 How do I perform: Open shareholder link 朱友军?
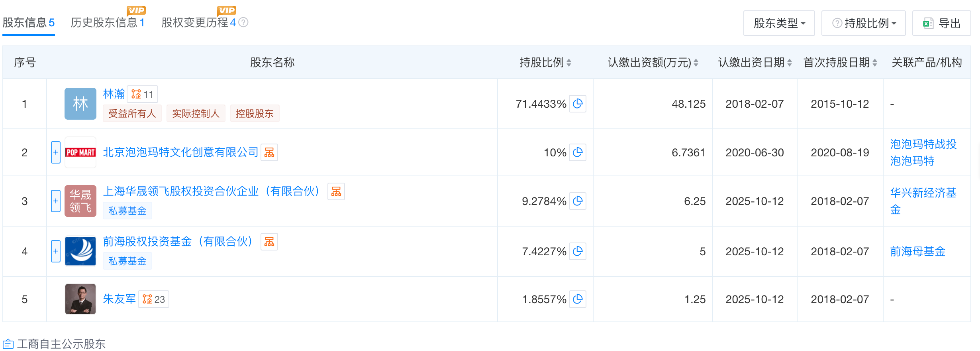click(120, 299)
